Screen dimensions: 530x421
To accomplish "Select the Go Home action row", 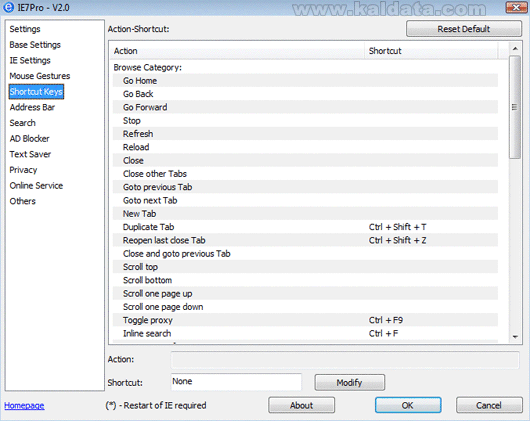I will tap(305, 81).
